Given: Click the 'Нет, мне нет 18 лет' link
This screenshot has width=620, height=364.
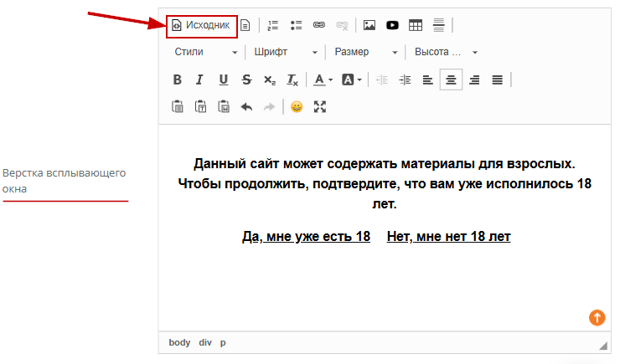Looking at the screenshot, I should [449, 237].
